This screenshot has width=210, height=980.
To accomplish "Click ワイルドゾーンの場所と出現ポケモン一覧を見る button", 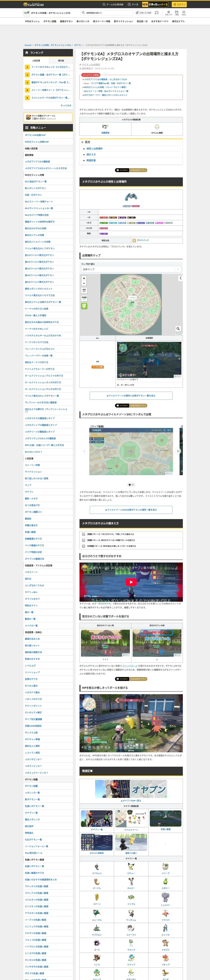I will (131, 396).
